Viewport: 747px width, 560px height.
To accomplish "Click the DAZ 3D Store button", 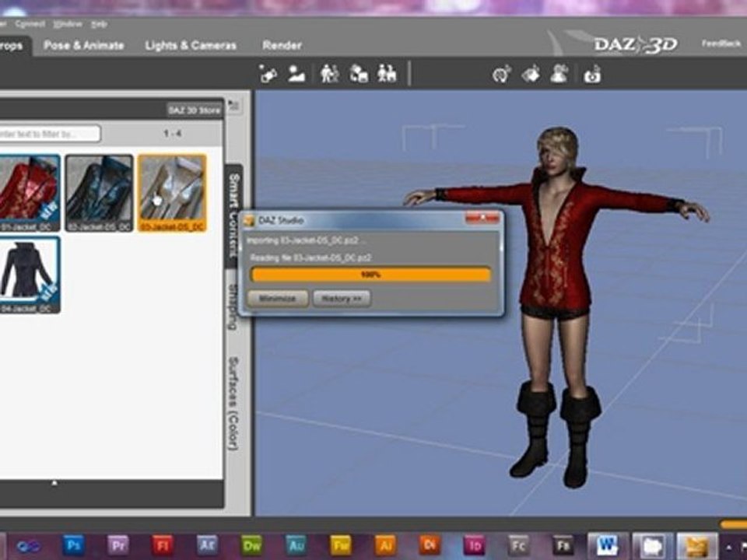I will pyautogui.click(x=195, y=110).
